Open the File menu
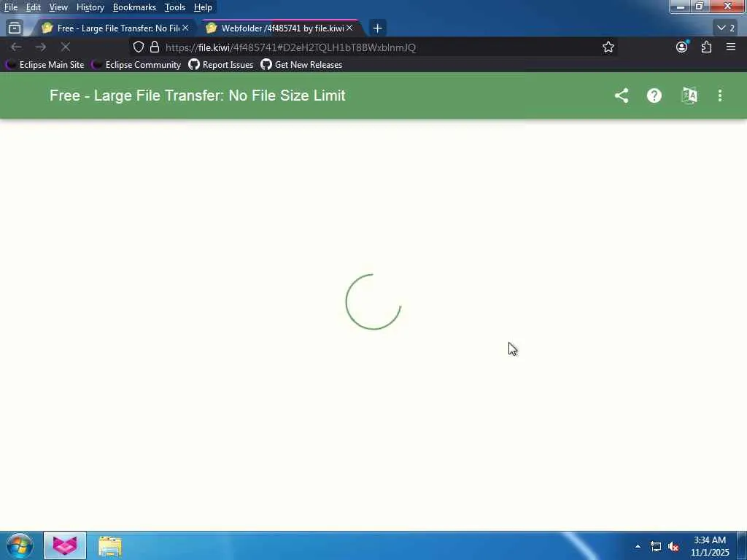Image resolution: width=747 pixels, height=560 pixels. tap(11, 7)
